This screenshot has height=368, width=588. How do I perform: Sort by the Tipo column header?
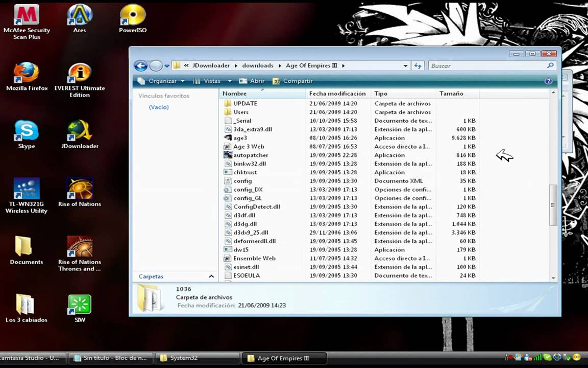point(404,94)
